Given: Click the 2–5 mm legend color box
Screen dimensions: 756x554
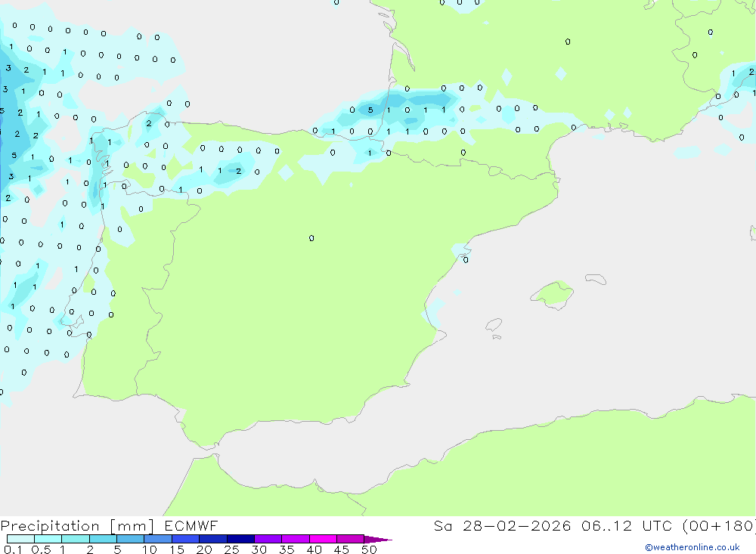Looking at the screenshot, I should point(103,539).
